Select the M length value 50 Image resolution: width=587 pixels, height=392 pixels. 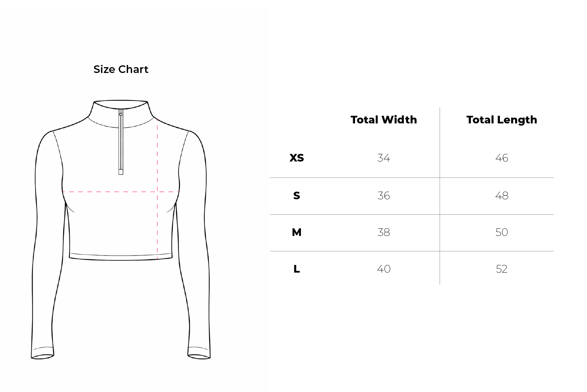pyautogui.click(x=501, y=232)
